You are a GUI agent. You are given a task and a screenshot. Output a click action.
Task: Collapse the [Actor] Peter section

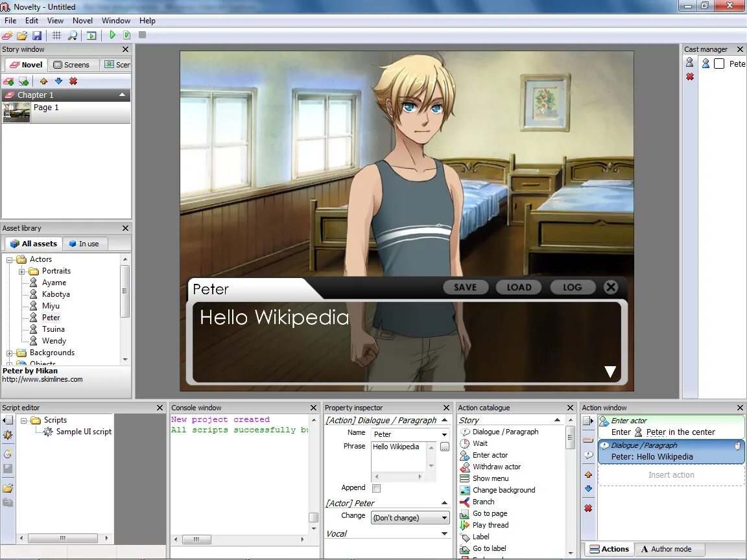tap(444, 503)
